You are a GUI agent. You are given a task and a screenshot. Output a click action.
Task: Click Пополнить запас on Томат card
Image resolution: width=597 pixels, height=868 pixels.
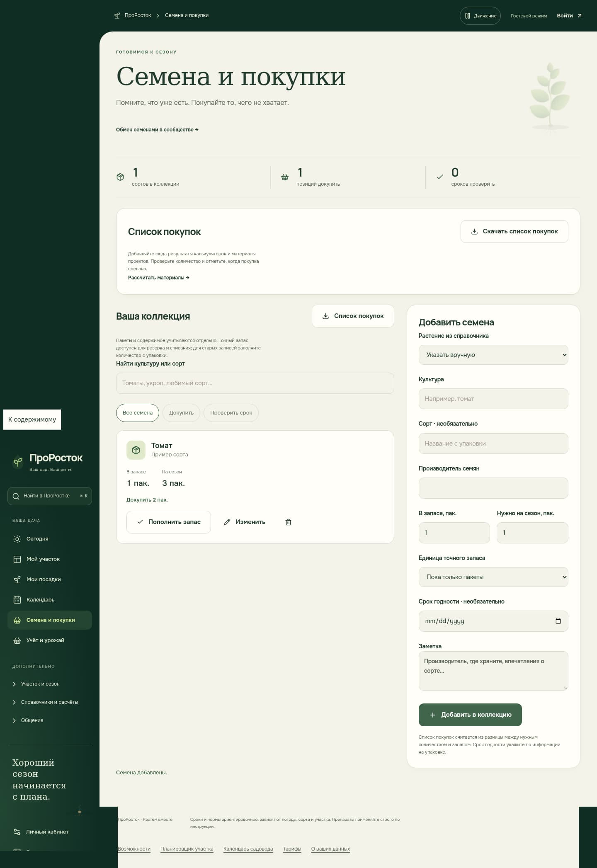(x=169, y=522)
